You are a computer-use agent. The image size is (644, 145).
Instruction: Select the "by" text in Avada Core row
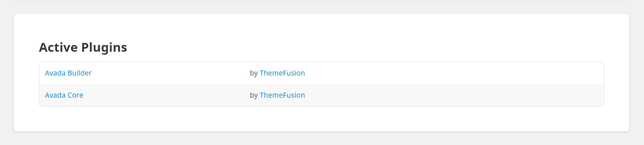pos(254,96)
